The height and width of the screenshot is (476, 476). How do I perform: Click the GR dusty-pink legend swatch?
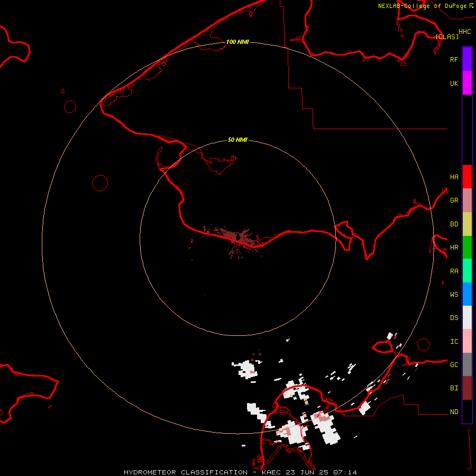467,200
